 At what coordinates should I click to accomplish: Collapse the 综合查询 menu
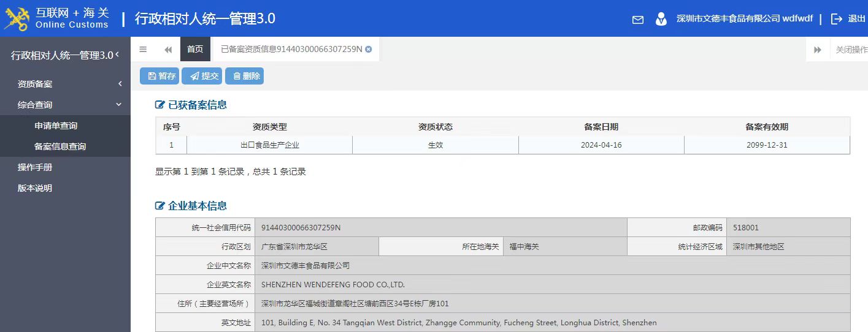coord(65,105)
